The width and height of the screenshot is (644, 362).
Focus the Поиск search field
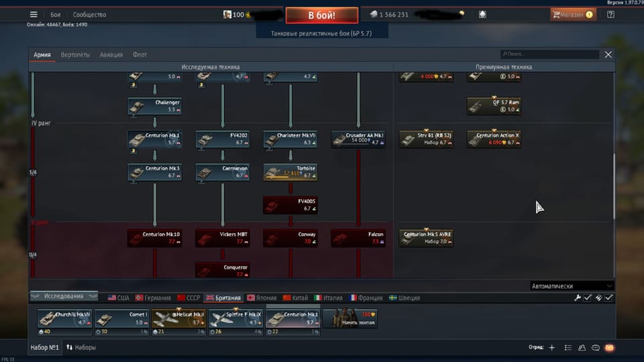point(549,54)
